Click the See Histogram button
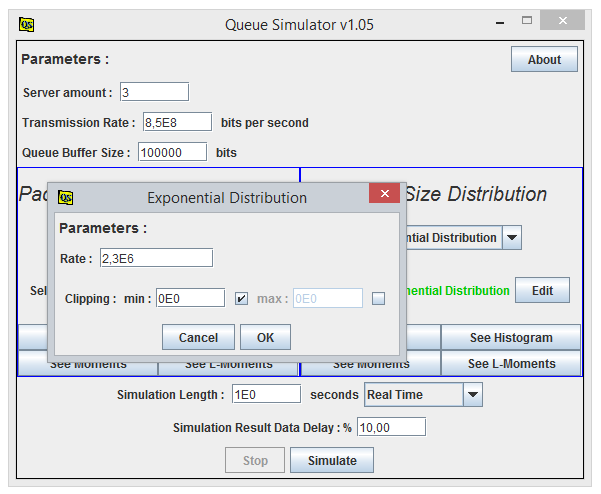Viewport: 601px width, 494px height. (x=511, y=337)
